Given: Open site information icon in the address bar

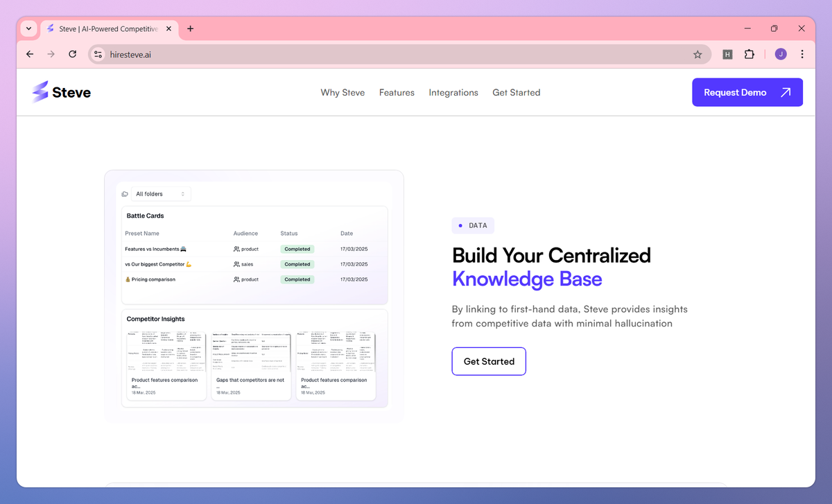Looking at the screenshot, I should pos(98,54).
